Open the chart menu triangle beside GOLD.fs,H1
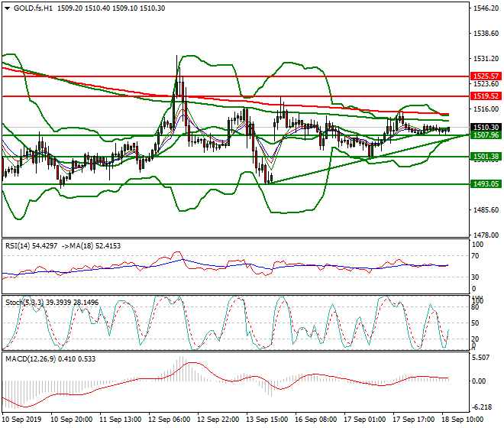The width and height of the screenshot is (504, 428). pos(7,8)
